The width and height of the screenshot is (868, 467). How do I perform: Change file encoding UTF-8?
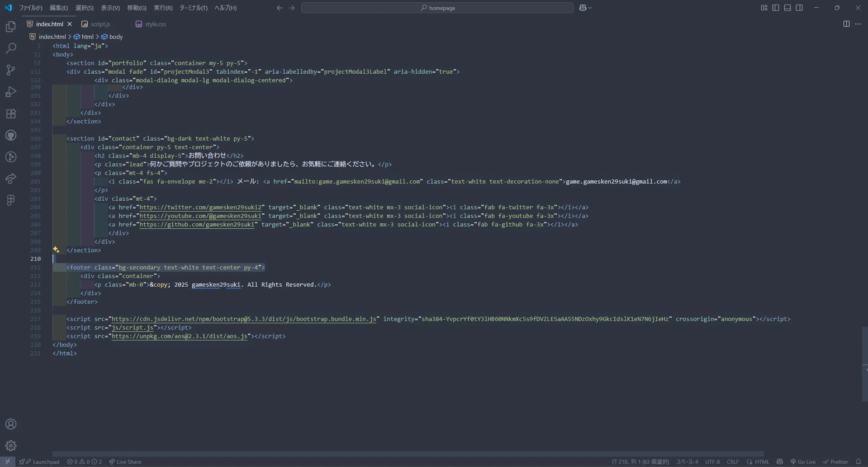(712, 462)
